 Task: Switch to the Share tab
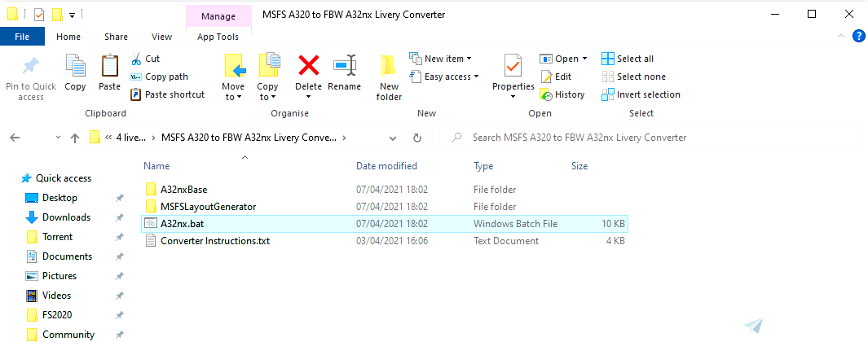tap(116, 37)
